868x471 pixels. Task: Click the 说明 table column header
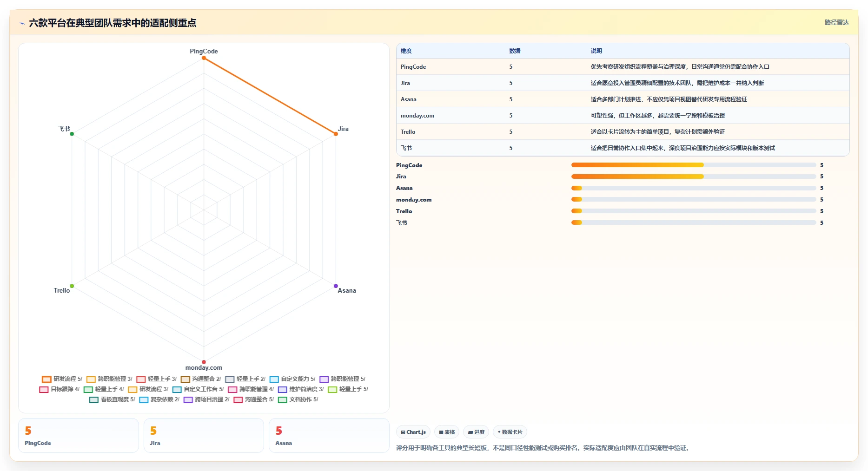pyautogui.click(x=596, y=51)
